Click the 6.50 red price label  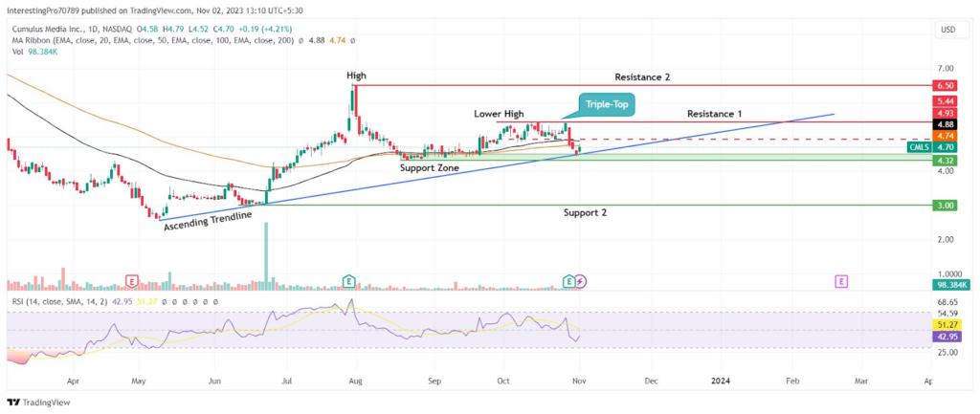pyautogui.click(x=944, y=86)
